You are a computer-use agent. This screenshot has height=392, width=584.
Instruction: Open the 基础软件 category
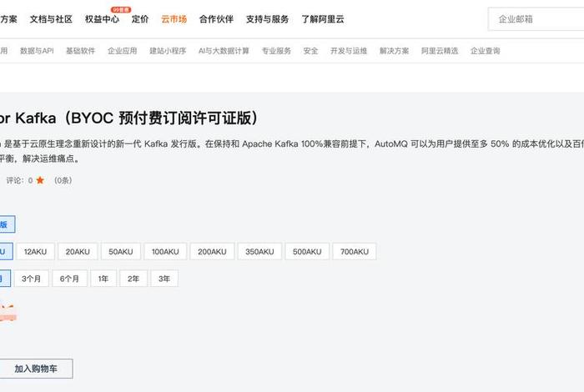click(x=80, y=51)
